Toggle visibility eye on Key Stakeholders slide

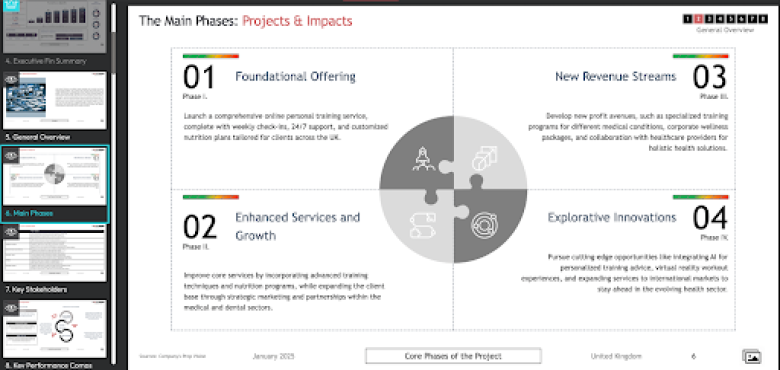tap(11, 232)
